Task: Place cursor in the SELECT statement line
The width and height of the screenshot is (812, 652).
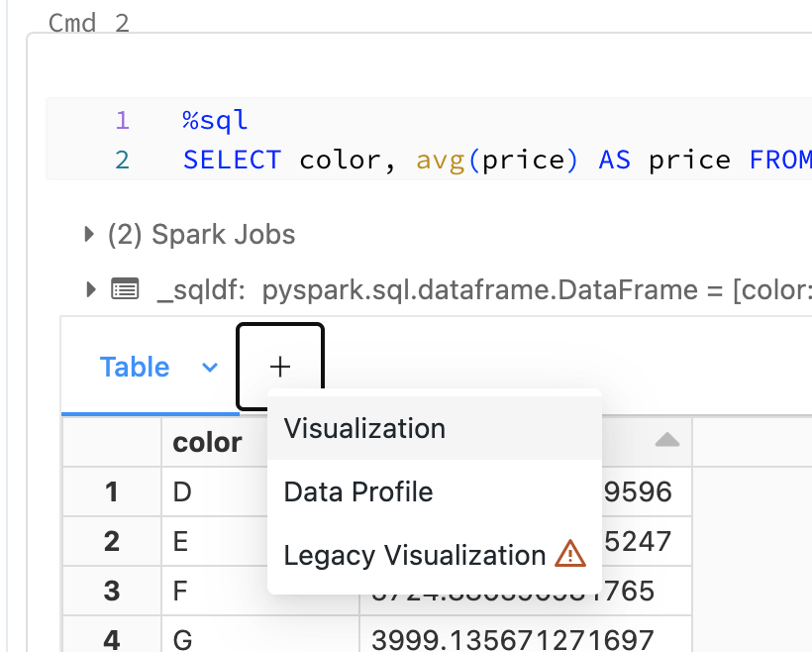Action: 495,160
